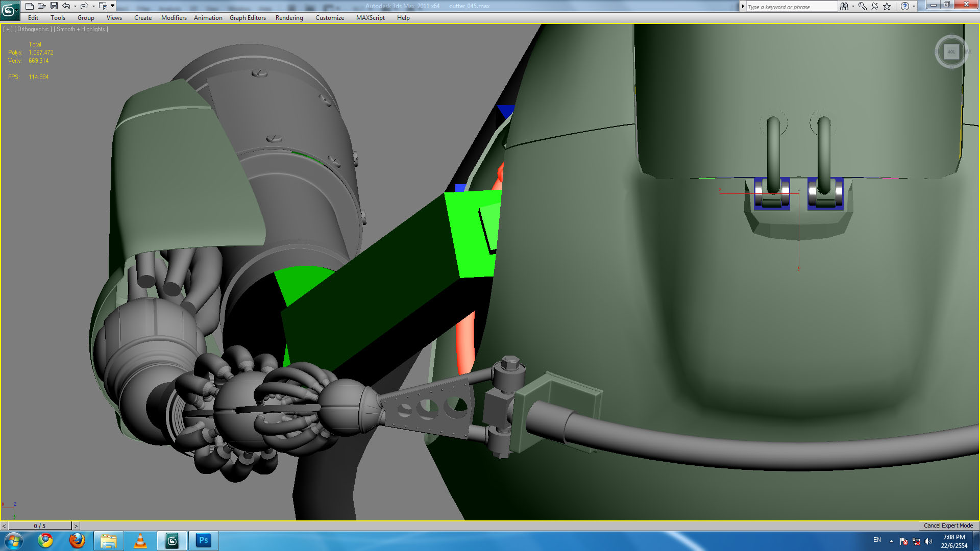Expand the Undo history dropdown arrow
980x551 pixels.
pyautogui.click(x=75, y=7)
